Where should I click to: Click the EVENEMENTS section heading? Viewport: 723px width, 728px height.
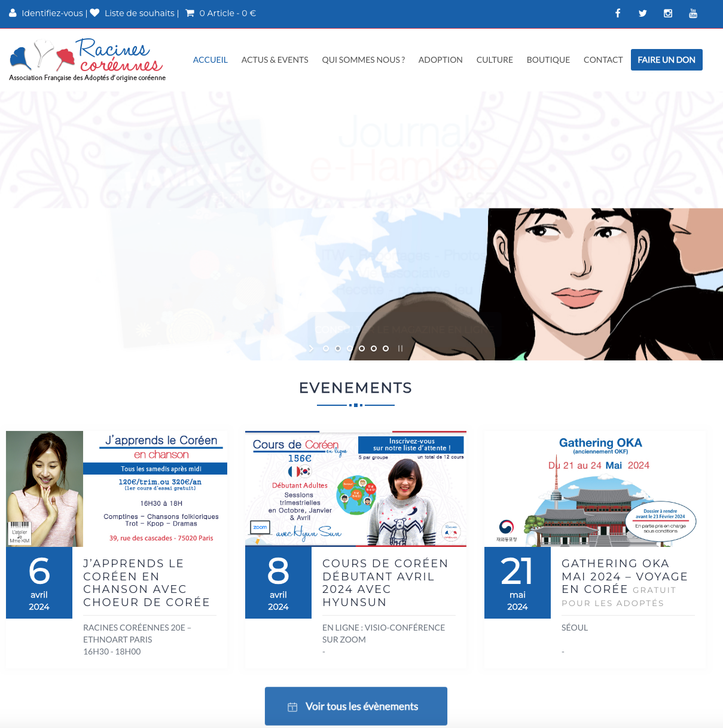click(x=356, y=388)
